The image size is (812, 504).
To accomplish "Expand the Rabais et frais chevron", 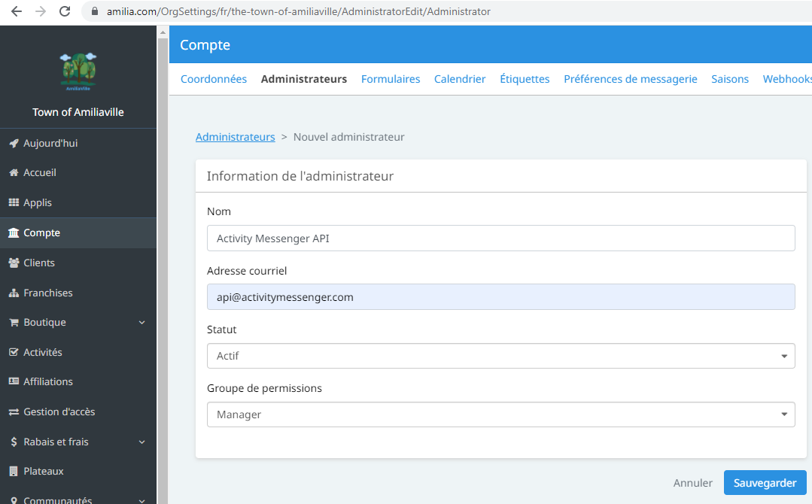I will (142, 442).
